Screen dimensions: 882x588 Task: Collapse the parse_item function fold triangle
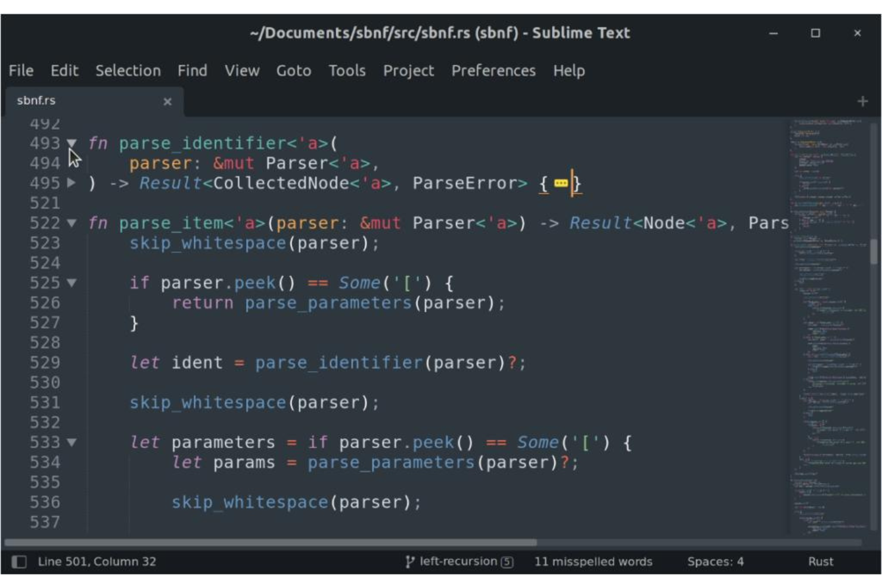click(x=71, y=223)
